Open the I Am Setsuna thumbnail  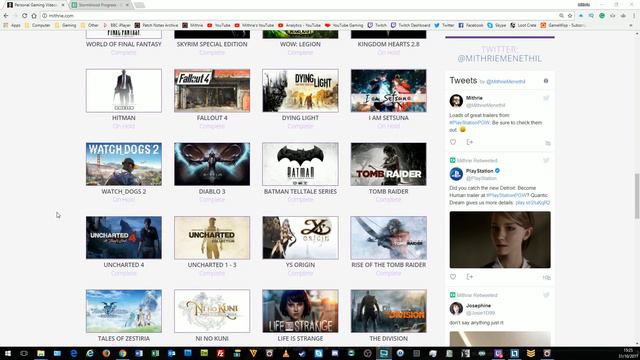pyautogui.click(x=389, y=91)
